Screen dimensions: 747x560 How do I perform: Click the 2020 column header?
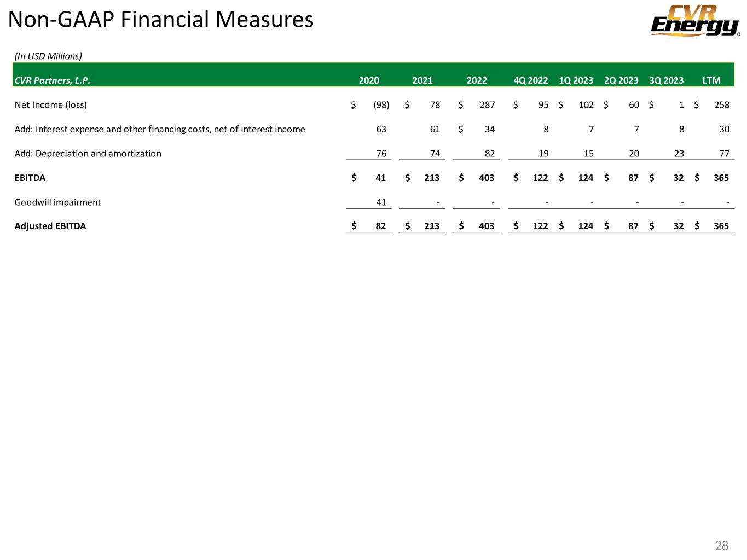(369, 80)
